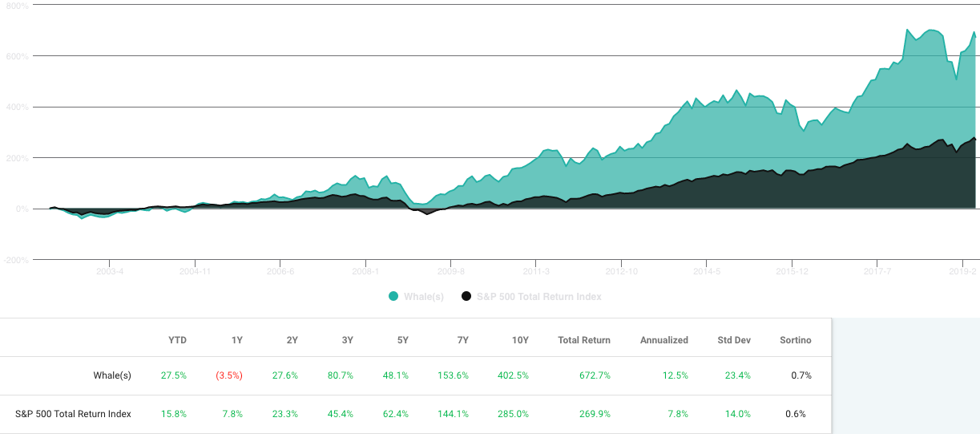This screenshot has width=980, height=434.
Task: Click the -200% y-axis label
Action: [x=17, y=260]
